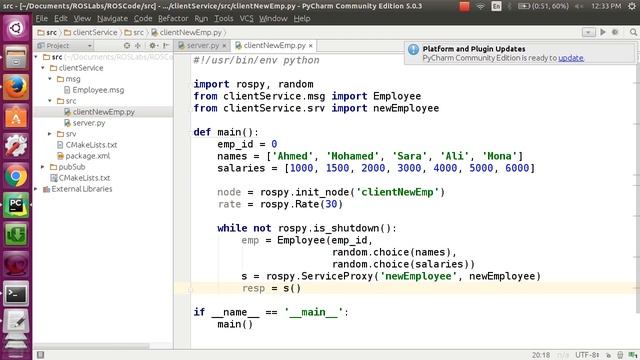640x360 pixels.
Task: Close the server.py tab
Action: 224,46
